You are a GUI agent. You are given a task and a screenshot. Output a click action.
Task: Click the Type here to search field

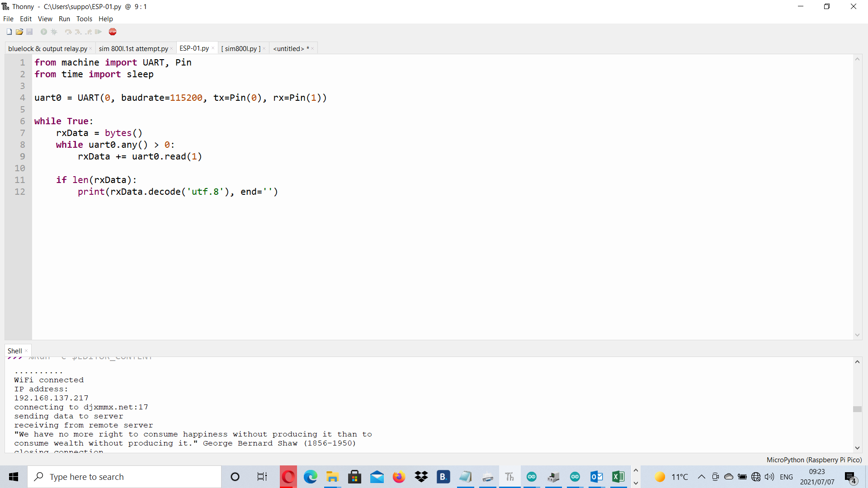124,477
